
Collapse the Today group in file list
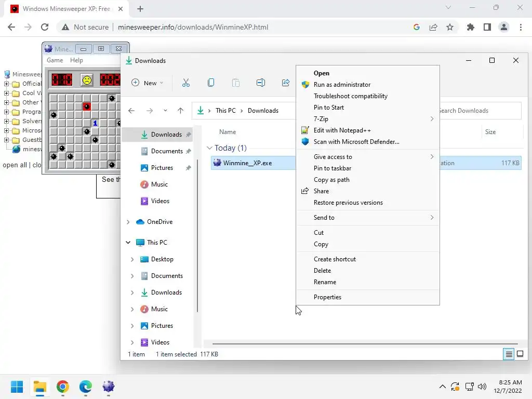click(x=209, y=148)
